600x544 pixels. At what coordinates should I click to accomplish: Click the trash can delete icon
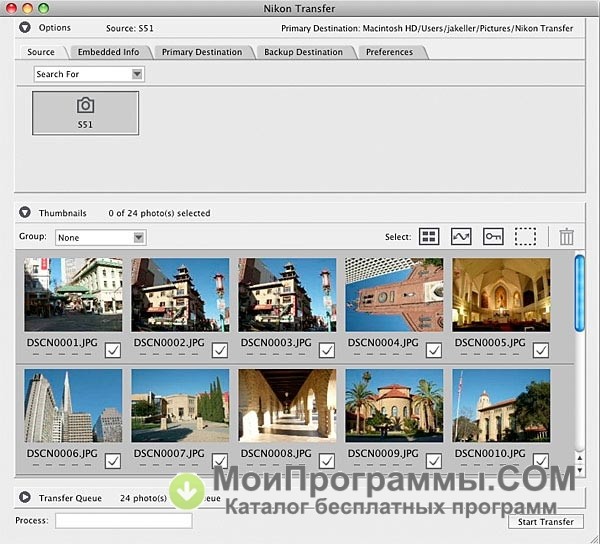click(x=566, y=236)
